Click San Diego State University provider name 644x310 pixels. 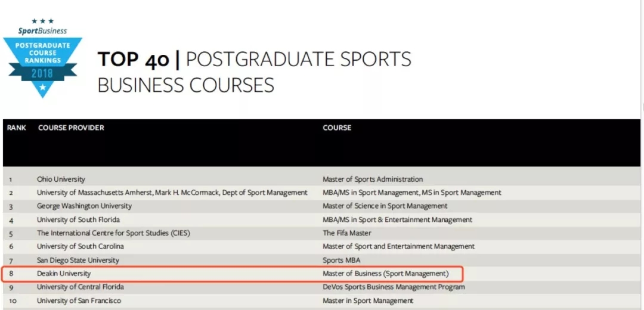pos(78,260)
